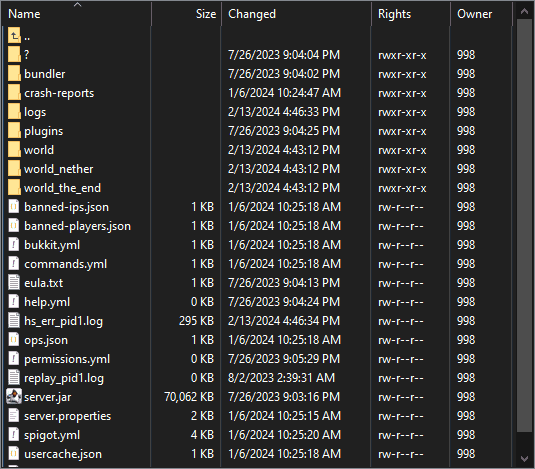The width and height of the screenshot is (535, 469).
Task: Click the crash-reports folder icon
Action: [x=14, y=93]
